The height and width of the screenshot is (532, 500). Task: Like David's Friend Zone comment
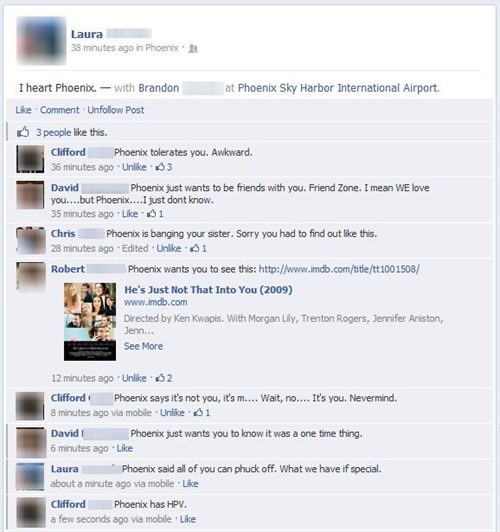pyautogui.click(x=130, y=214)
